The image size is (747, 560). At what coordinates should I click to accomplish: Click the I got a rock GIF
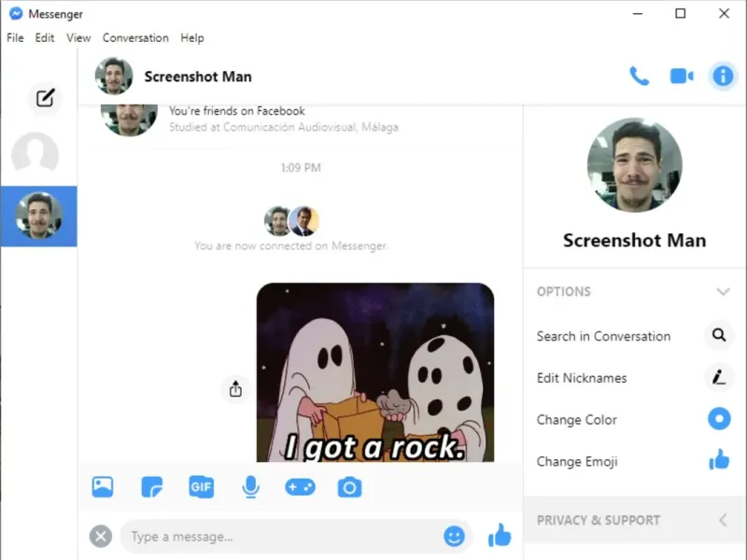(375, 372)
